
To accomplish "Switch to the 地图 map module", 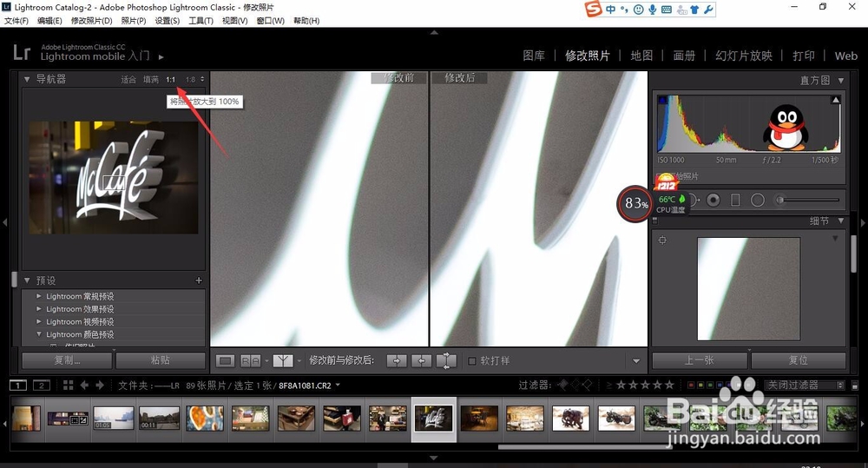I will 641,56.
